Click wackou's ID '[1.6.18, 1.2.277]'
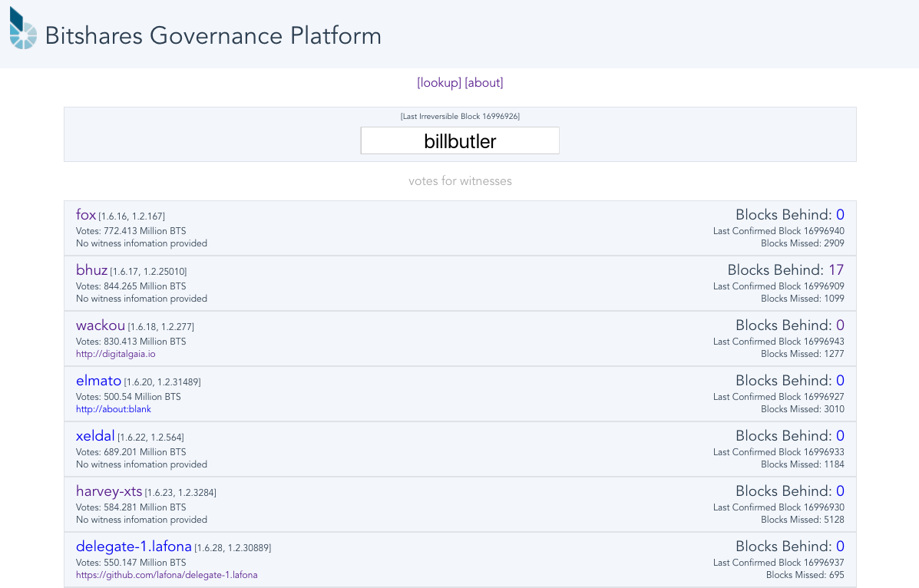The image size is (919, 588). [x=161, y=326]
